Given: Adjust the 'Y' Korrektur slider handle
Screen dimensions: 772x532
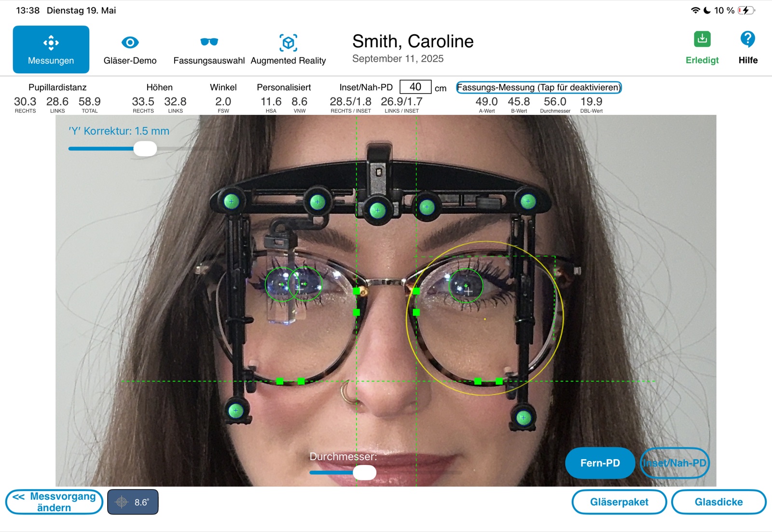Looking at the screenshot, I should pos(145,149).
